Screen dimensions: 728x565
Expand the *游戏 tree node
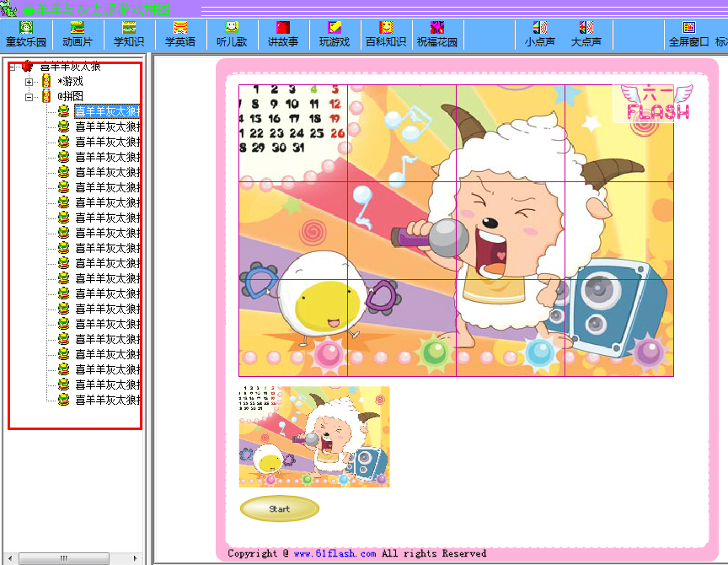29,82
